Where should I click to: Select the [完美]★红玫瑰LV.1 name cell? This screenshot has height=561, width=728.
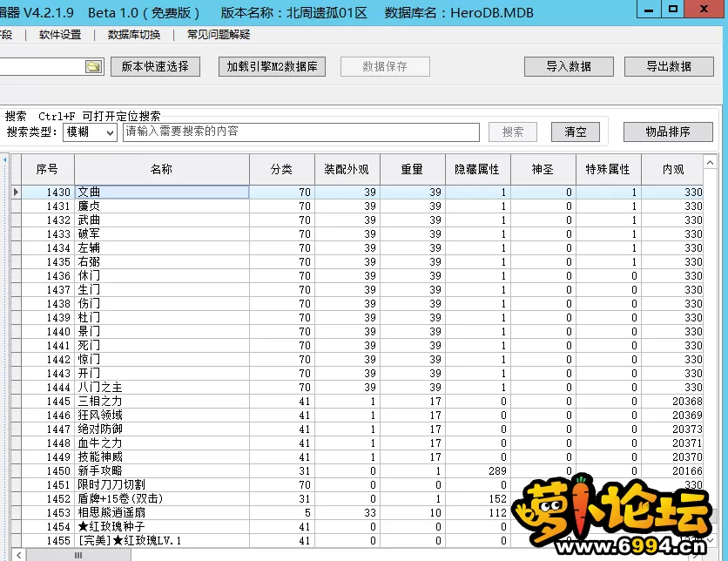(x=162, y=540)
